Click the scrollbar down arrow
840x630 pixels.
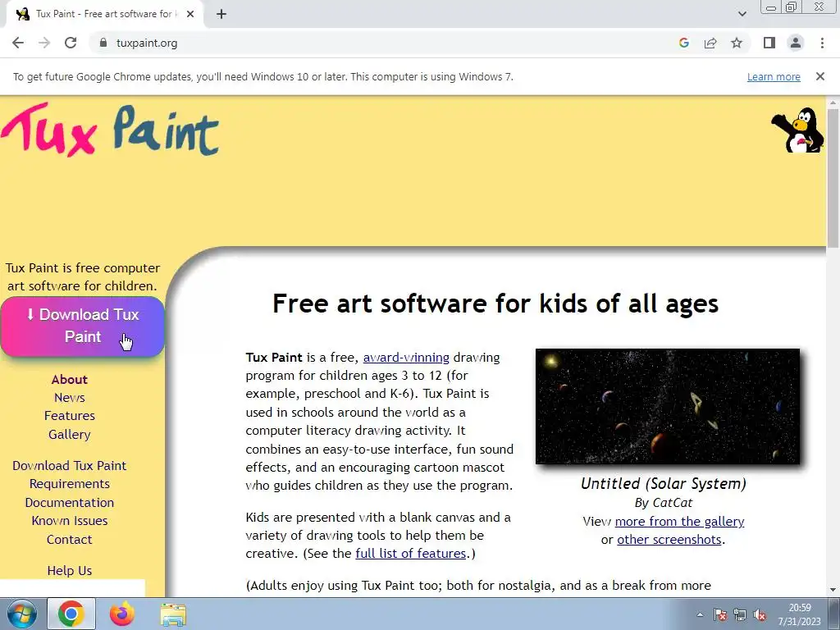(833, 590)
